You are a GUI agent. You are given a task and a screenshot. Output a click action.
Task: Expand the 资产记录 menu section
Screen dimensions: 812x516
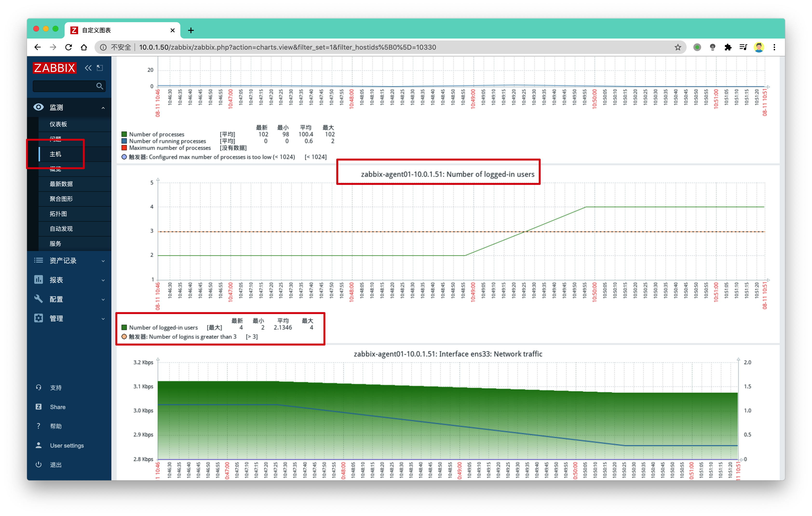[69, 260]
